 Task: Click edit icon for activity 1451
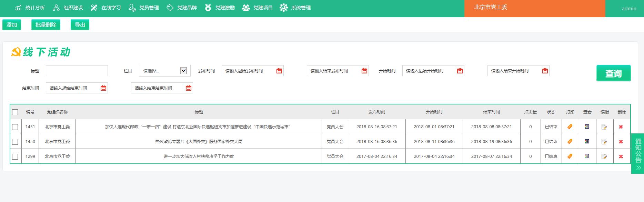604,127
